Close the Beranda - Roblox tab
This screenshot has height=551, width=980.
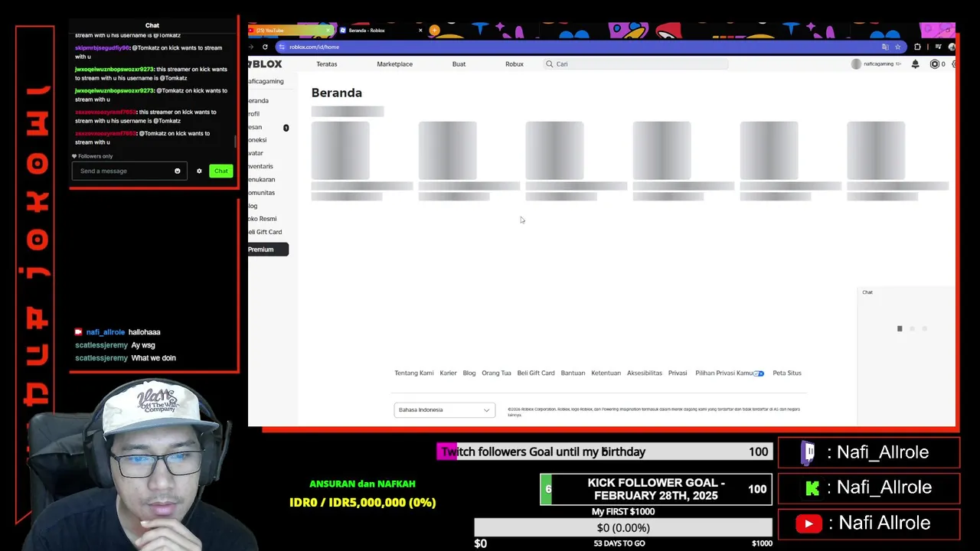(420, 31)
